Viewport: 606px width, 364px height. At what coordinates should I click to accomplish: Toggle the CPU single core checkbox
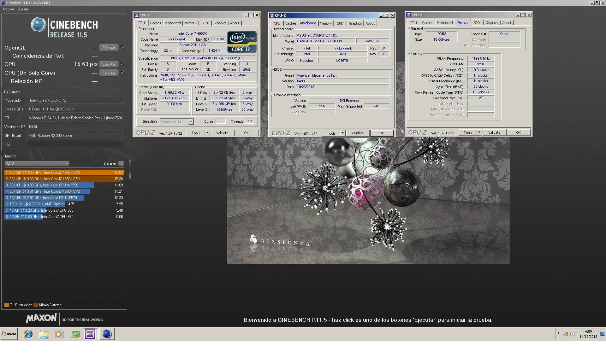coord(122,73)
